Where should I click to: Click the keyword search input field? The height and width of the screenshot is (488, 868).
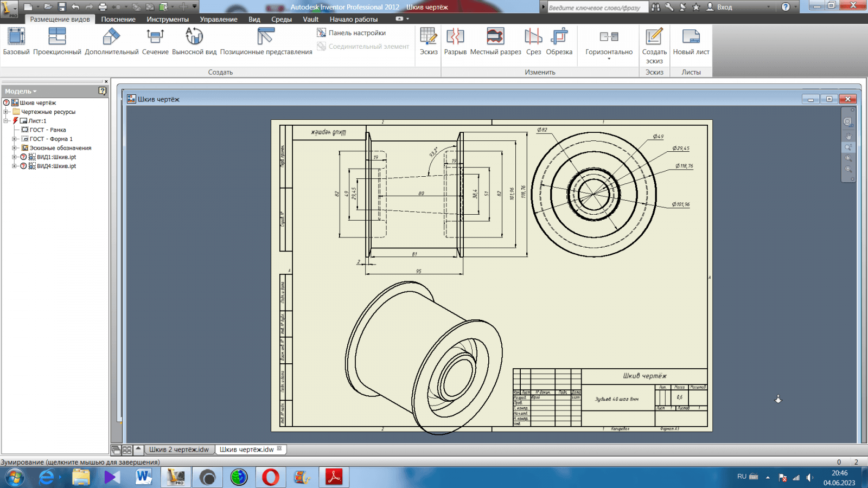coord(596,8)
